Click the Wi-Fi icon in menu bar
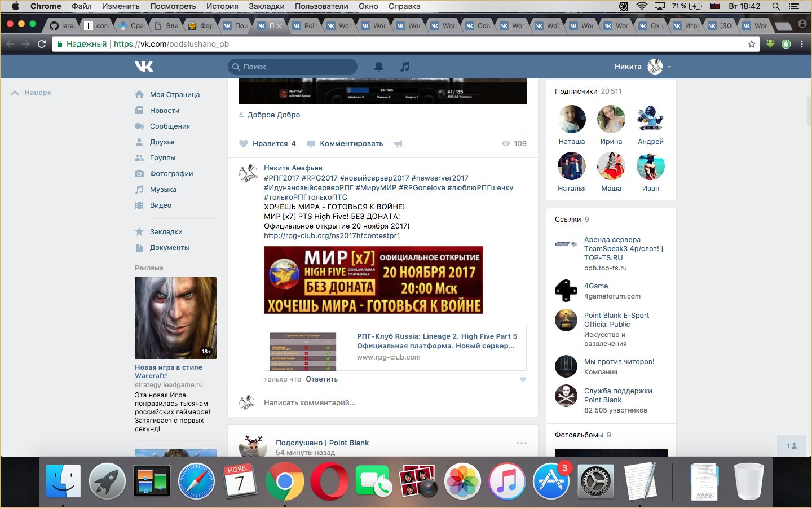Viewport: 812px width, 508px height. 642,6
